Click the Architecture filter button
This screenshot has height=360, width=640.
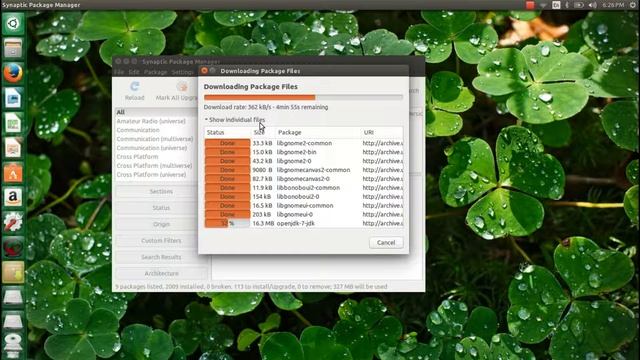tap(161, 273)
